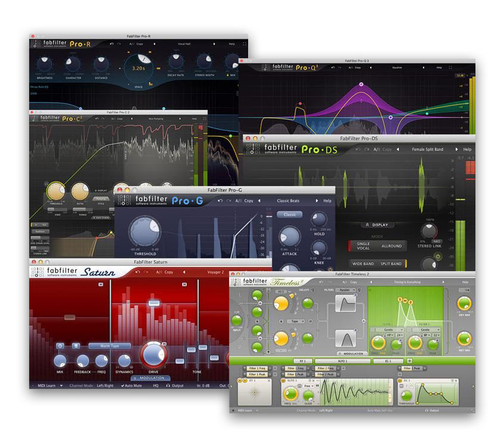Go to next preset in Pro-R
Screen dimensions: 504x446
click(x=214, y=44)
